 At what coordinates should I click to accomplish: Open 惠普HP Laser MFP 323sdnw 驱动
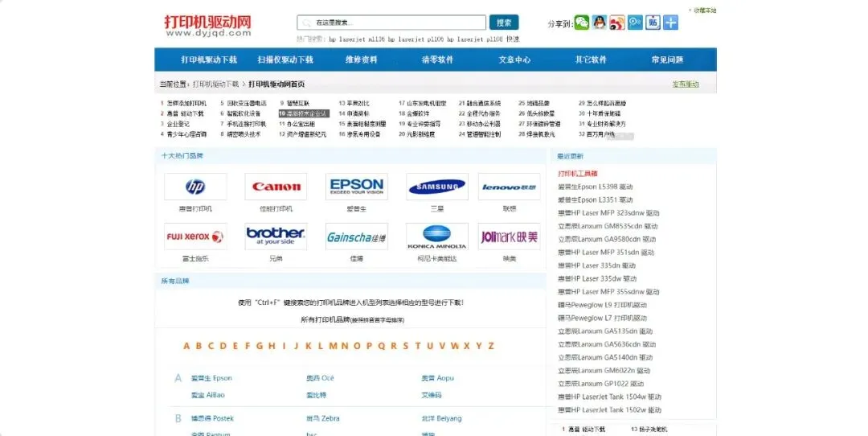point(608,212)
